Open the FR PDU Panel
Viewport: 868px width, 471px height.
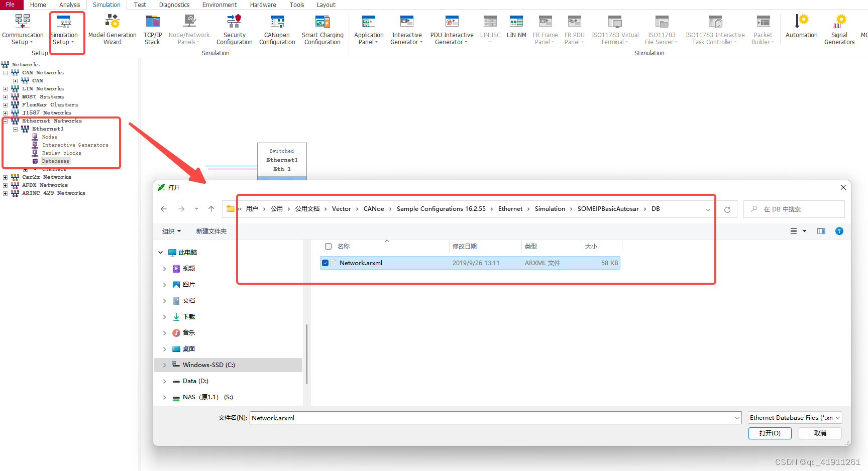(574, 30)
